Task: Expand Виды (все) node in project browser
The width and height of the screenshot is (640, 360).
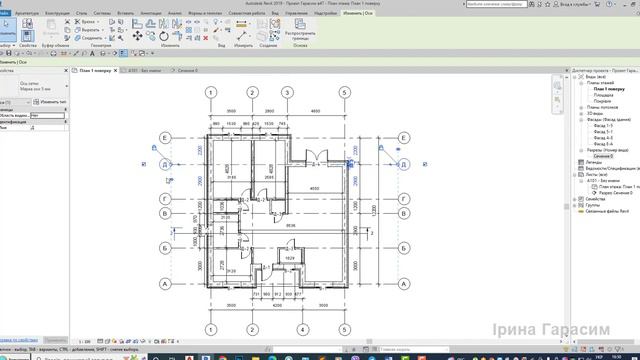Action: [575, 77]
